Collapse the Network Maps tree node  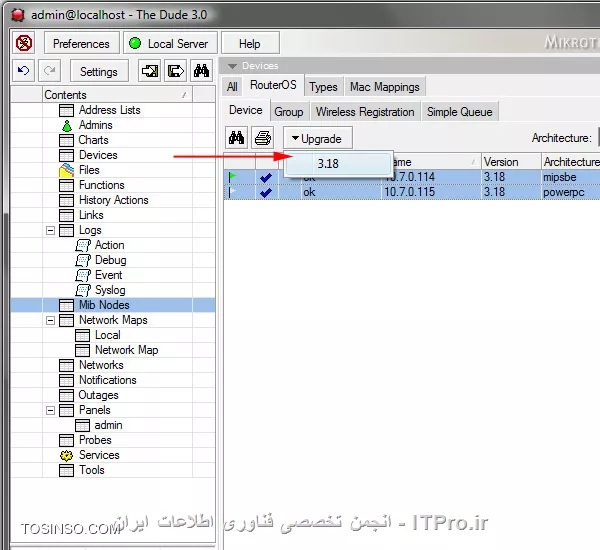point(50,320)
